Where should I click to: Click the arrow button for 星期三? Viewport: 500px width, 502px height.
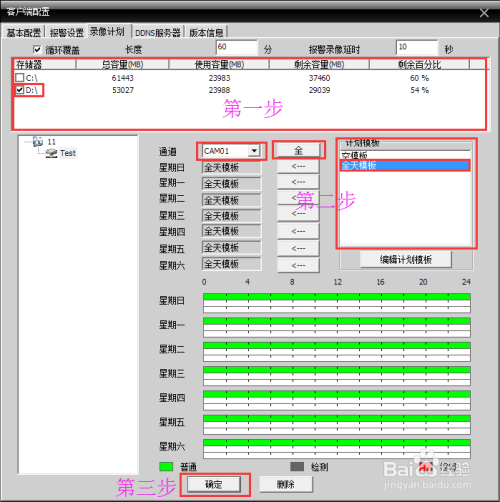pos(298,214)
